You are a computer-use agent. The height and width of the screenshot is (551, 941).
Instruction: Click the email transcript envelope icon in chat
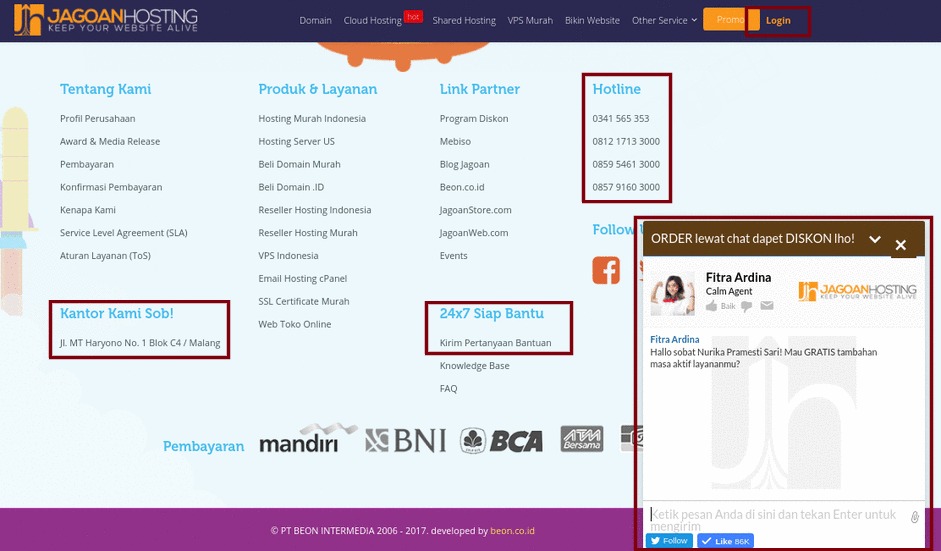(767, 306)
